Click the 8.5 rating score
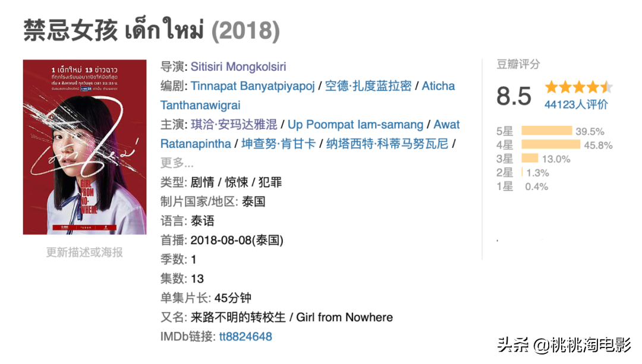 pyautogui.click(x=514, y=95)
